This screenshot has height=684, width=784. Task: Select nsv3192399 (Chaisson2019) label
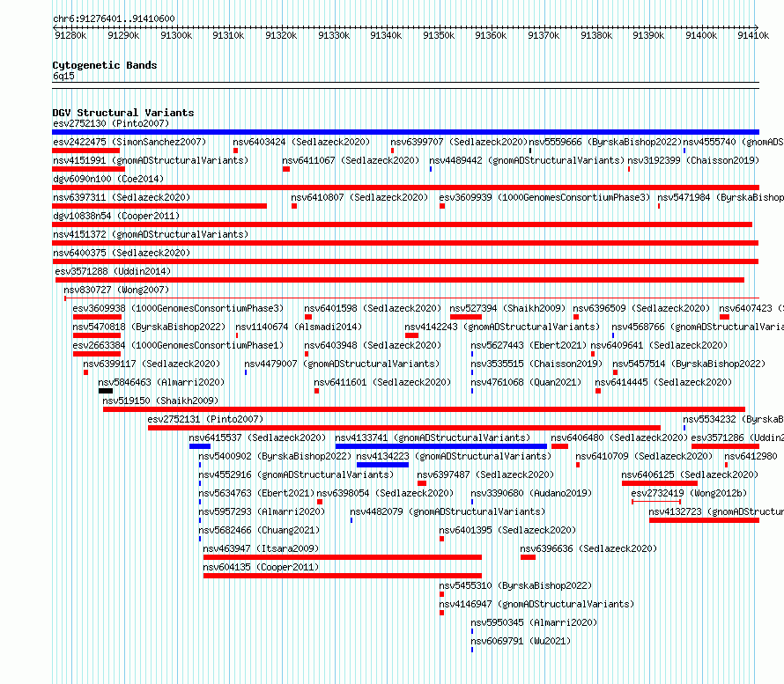693,160
